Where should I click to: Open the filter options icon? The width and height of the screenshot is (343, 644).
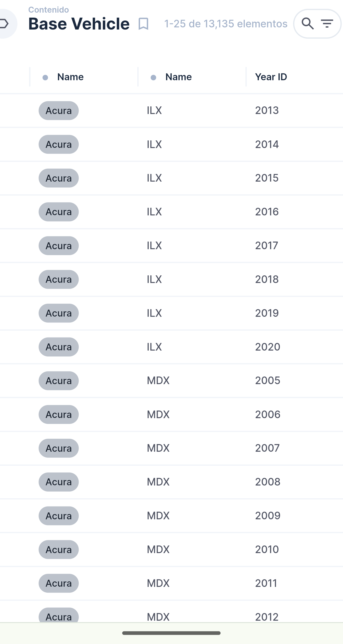tap(327, 24)
